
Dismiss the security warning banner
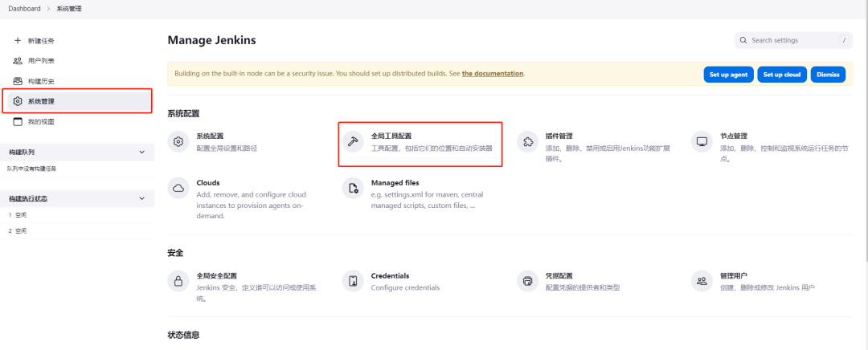(x=828, y=75)
